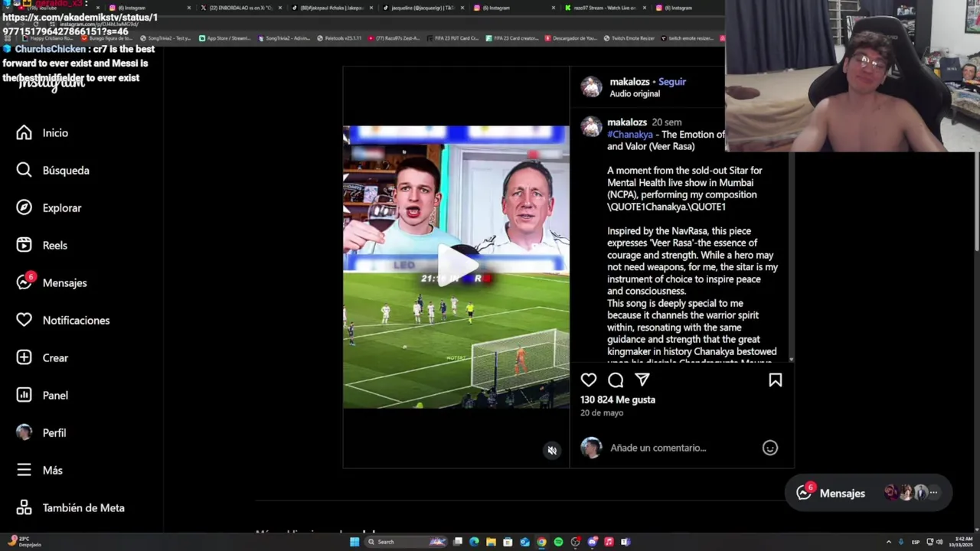
Task: Click the volume icon in the system tray
Action: pyautogui.click(x=939, y=542)
